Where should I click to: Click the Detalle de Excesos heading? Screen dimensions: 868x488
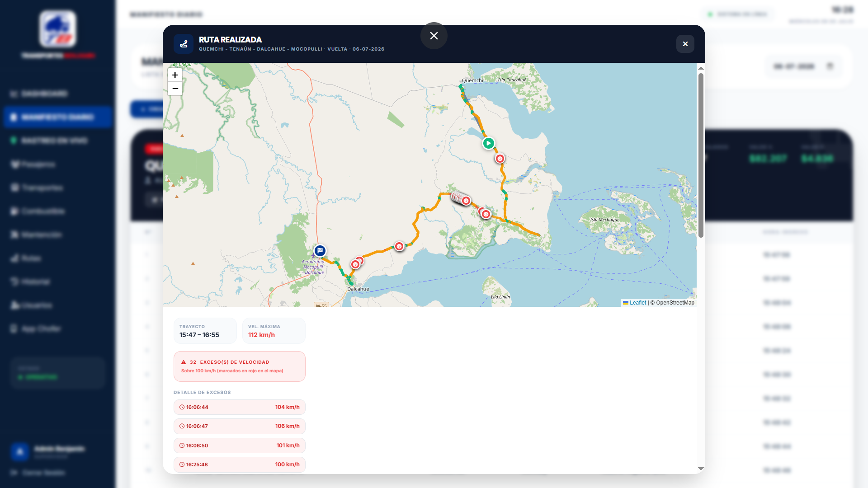point(202,392)
